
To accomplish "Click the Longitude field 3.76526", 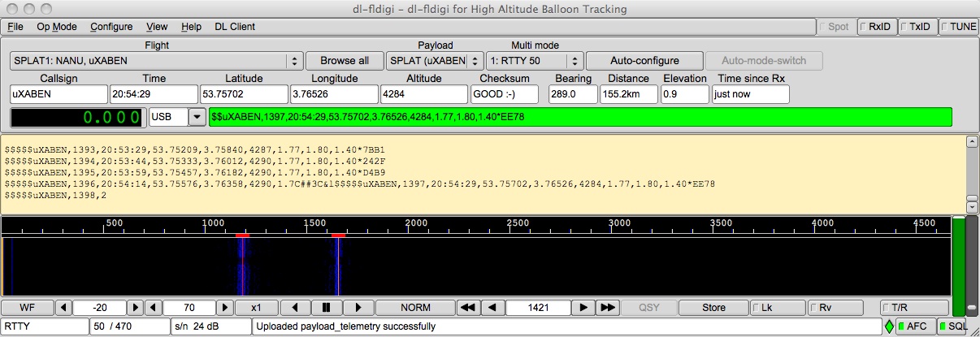I will coord(333,94).
